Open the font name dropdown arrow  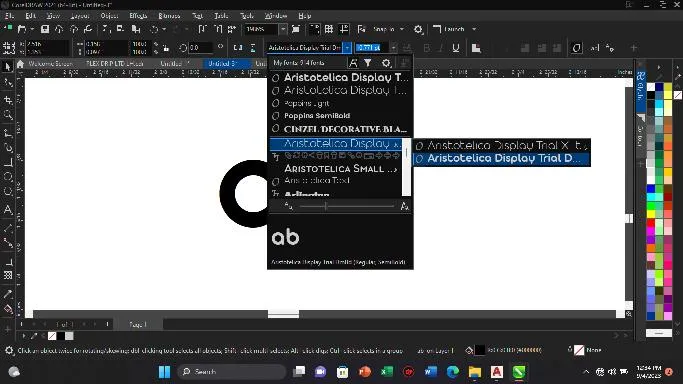(347, 47)
